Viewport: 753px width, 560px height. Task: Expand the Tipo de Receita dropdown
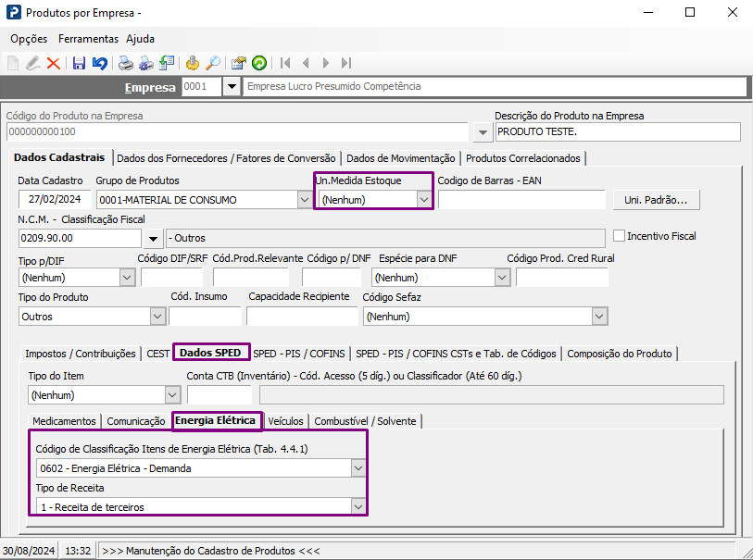(358, 506)
